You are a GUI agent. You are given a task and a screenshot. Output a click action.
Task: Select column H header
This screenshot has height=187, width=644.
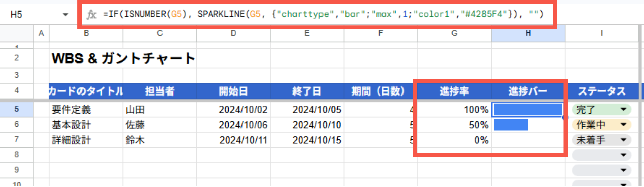coord(528,33)
